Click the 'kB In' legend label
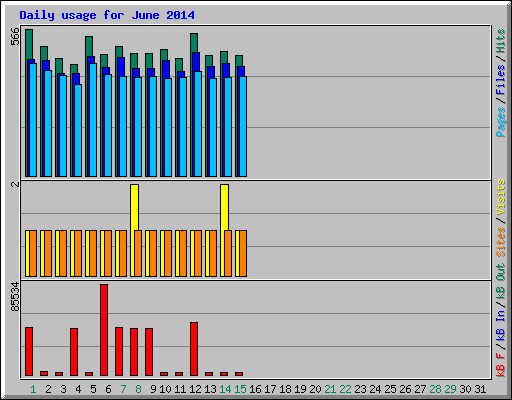 (x=500, y=325)
